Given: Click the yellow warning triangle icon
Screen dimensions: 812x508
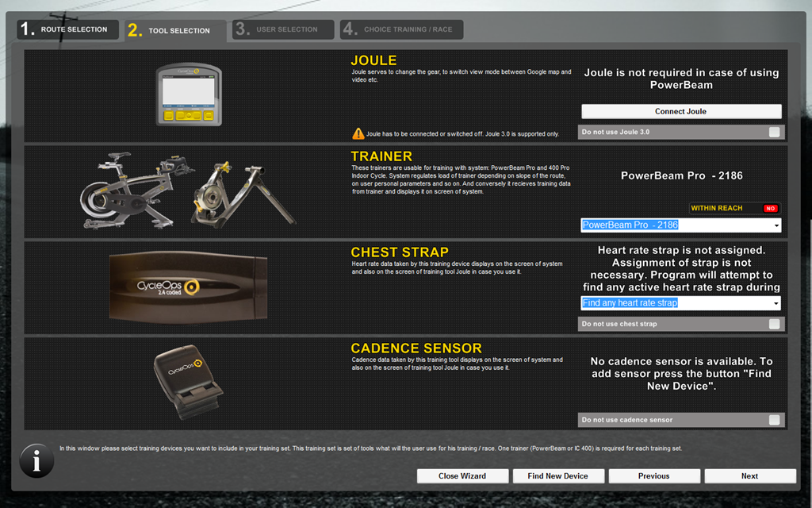Looking at the screenshot, I should [358, 133].
